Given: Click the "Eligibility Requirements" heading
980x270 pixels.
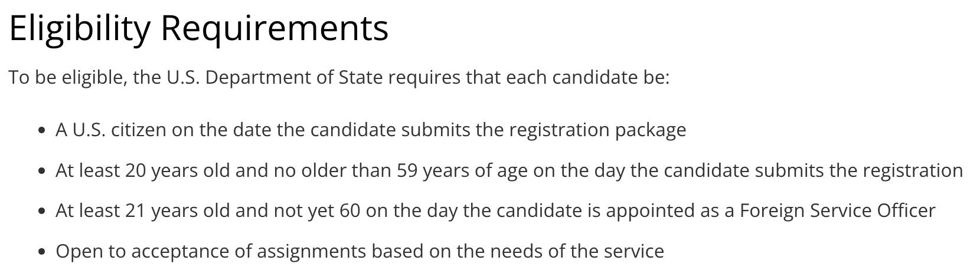Looking at the screenshot, I should point(199,28).
